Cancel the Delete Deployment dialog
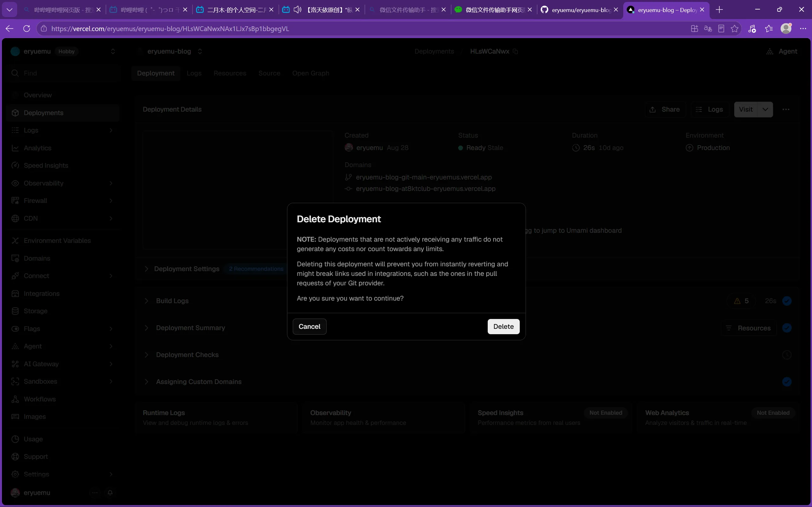This screenshot has width=812, height=507. click(309, 326)
